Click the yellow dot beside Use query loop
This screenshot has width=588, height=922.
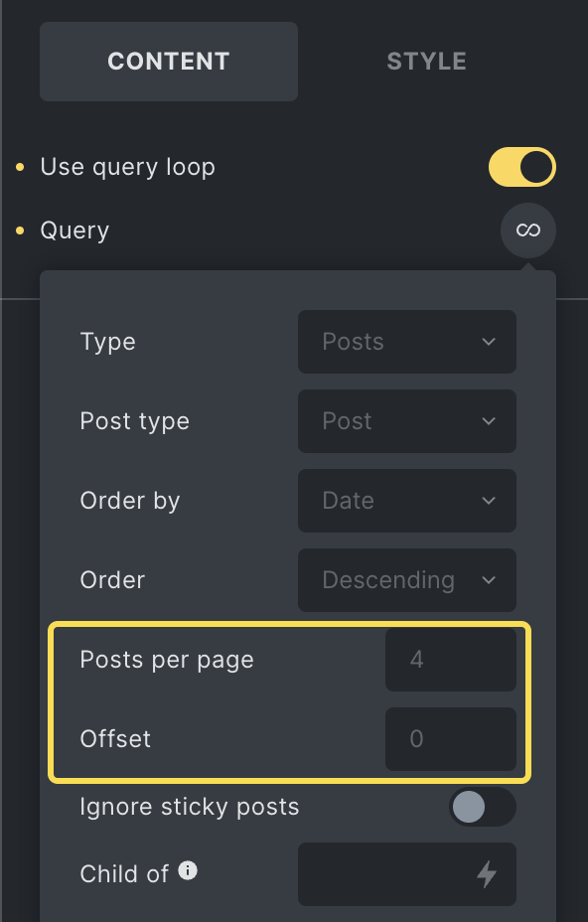pos(20,168)
